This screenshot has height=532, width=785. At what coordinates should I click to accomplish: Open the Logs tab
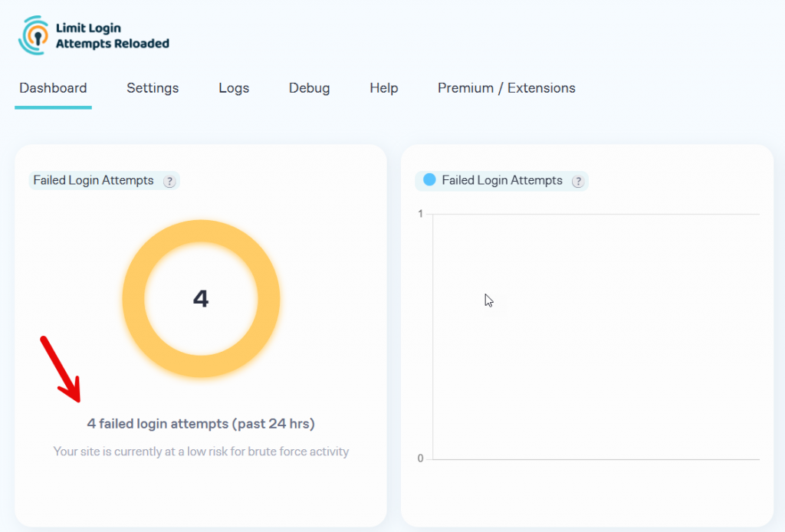coord(234,88)
